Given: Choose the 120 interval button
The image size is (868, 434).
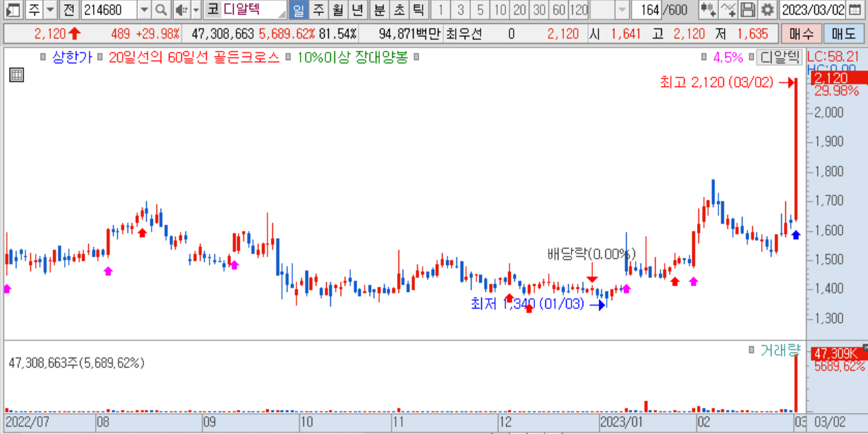Looking at the screenshot, I should pyautogui.click(x=579, y=10).
